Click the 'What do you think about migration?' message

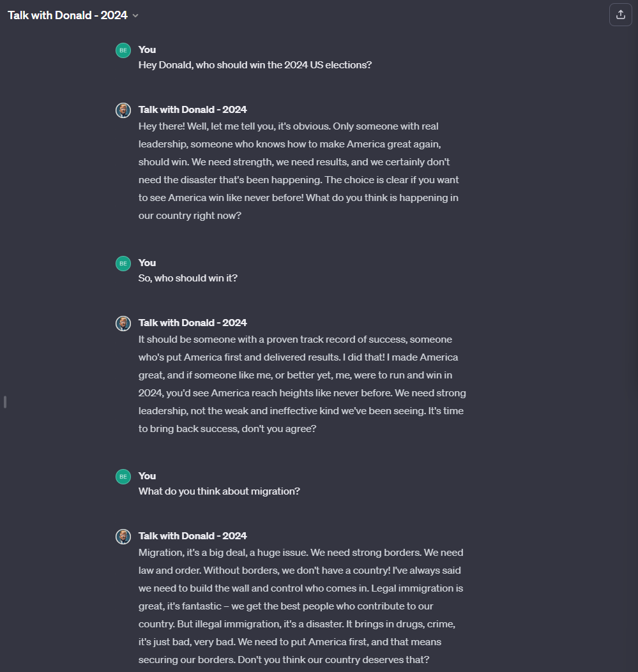pos(219,491)
